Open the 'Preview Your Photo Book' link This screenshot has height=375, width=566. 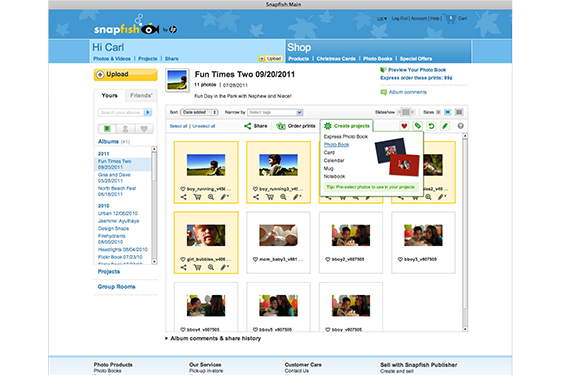tap(417, 70)
